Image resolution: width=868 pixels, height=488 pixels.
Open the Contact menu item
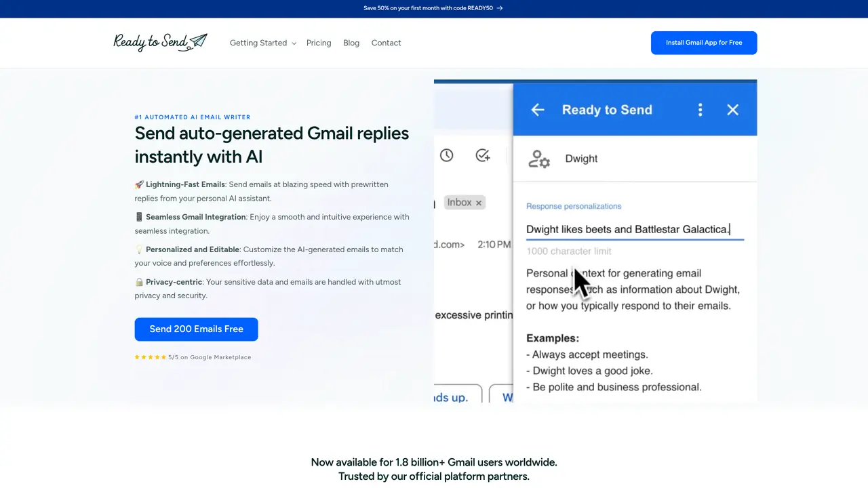coord(386,43)
